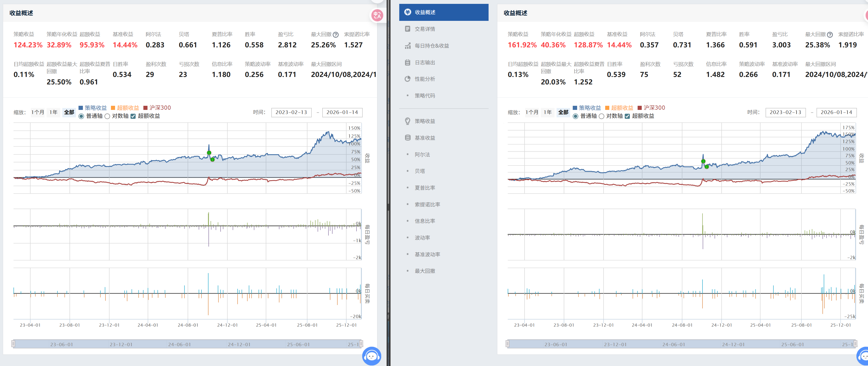Click the 最大回撤 help question icon in the left panel
Screen dimensions: 868x366
(336, 35)
